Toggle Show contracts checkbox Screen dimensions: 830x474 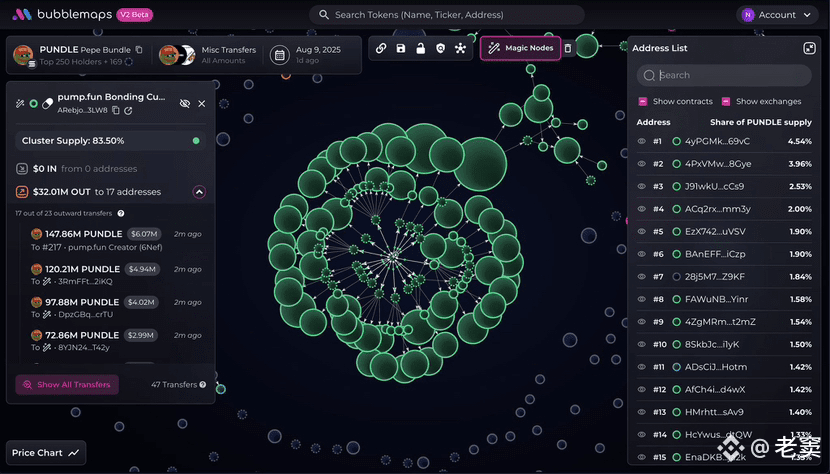[643, 101]
